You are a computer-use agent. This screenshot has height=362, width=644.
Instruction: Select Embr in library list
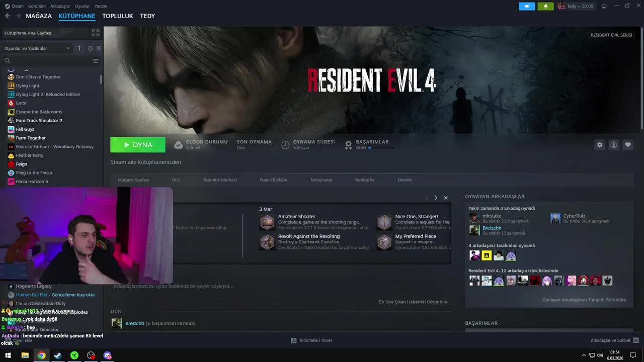(21, 103)
